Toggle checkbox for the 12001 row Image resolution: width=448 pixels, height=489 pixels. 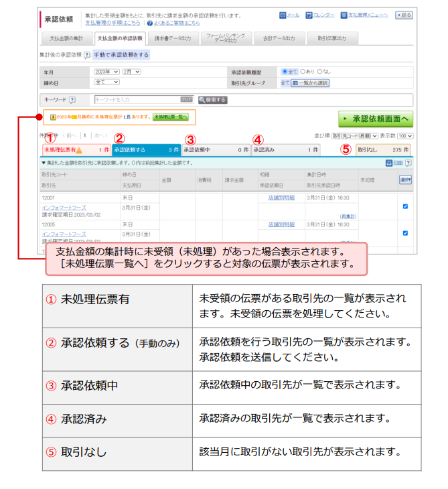[405, 206]
